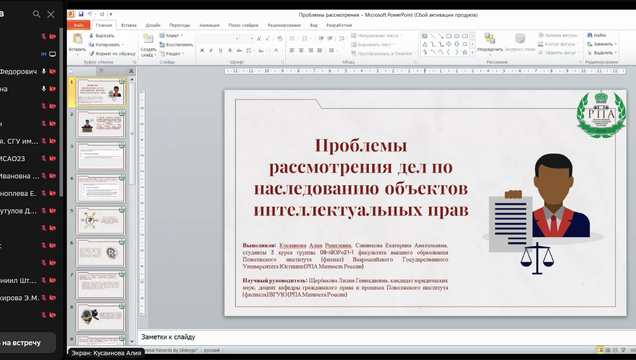The height and width of the screenshot is (360, 636).
Task: Toggle center text alignment button
Action: pos(301,50)
